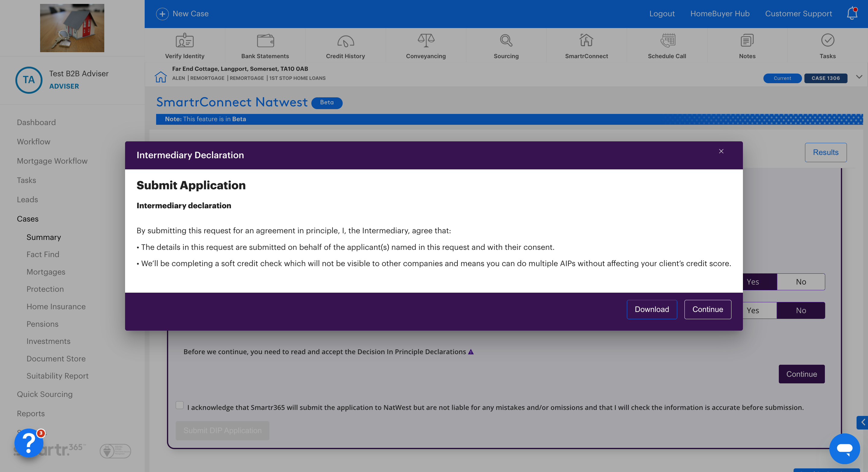Open Cases in sidebar

click(x=28, y=219)
